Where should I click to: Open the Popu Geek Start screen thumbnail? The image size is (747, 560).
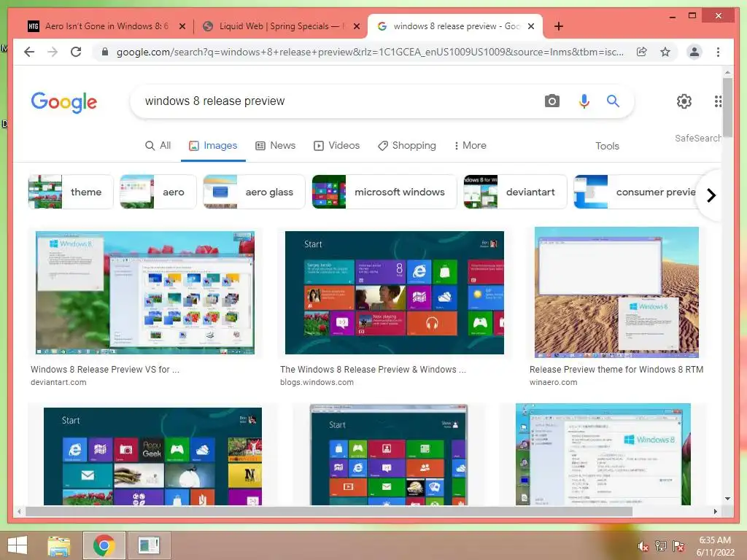152,456
